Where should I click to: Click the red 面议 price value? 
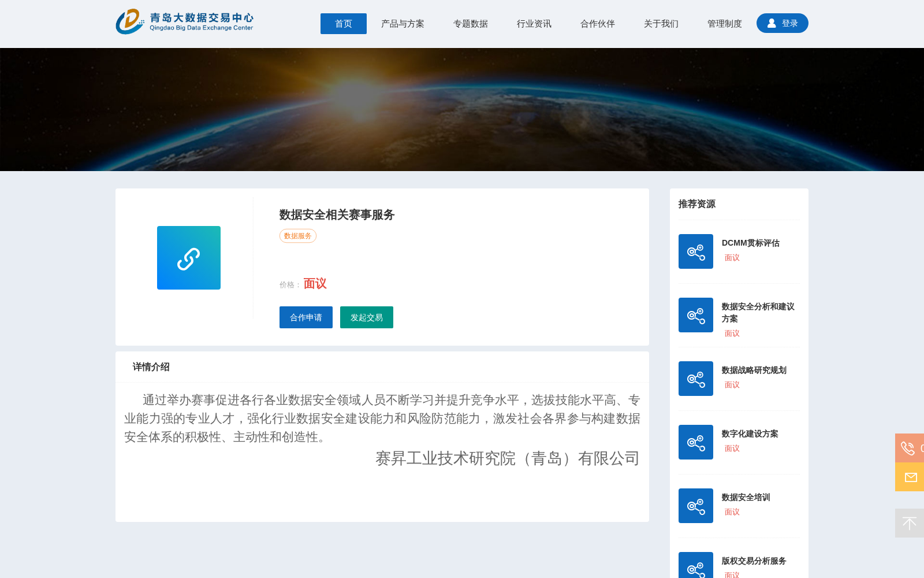[315, 284]
